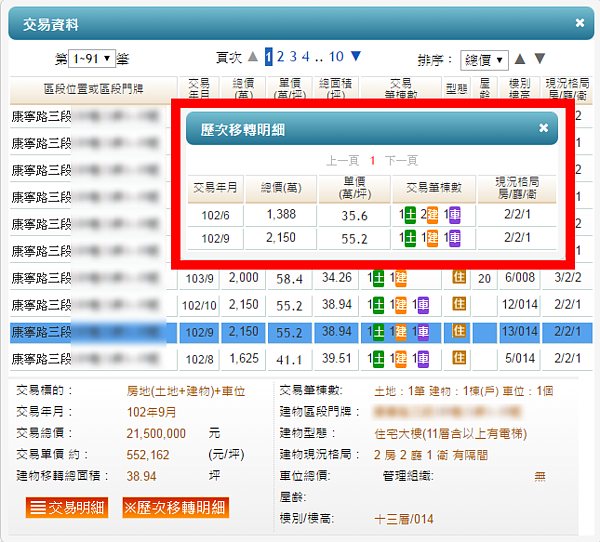Click the 住宅大樓(11層含以上有電梯) building type text
Screen dimensions: 600x542
coord(451,434)
